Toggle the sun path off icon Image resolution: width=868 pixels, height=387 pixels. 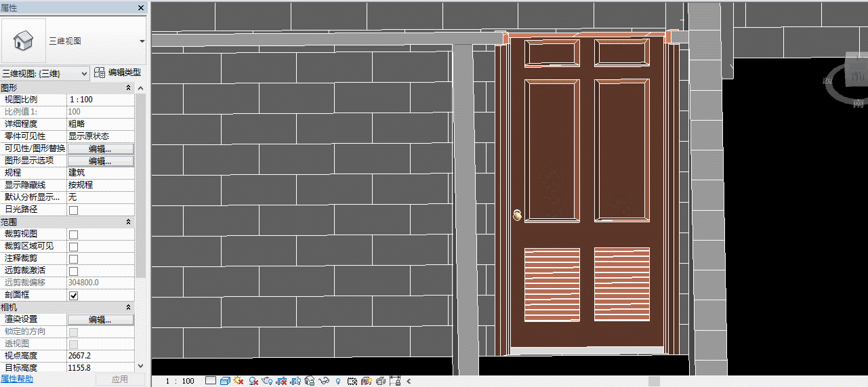239,381
